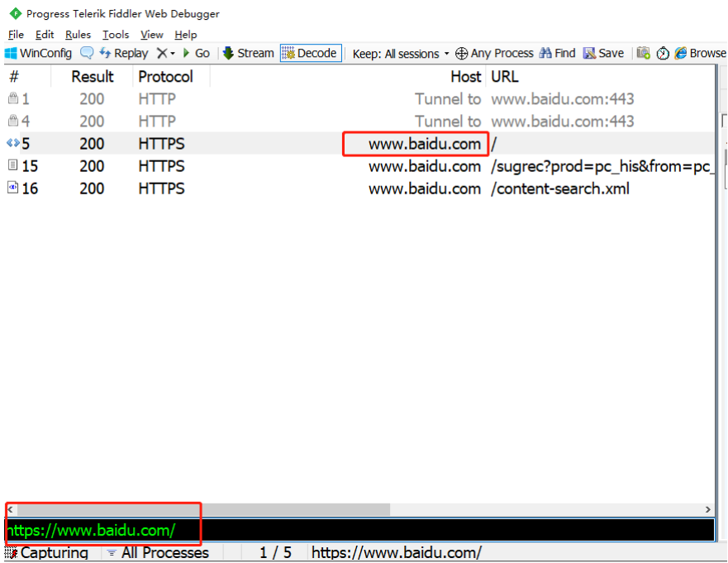
Task: Click the '200' result of session 15
Action: [92, 166]
